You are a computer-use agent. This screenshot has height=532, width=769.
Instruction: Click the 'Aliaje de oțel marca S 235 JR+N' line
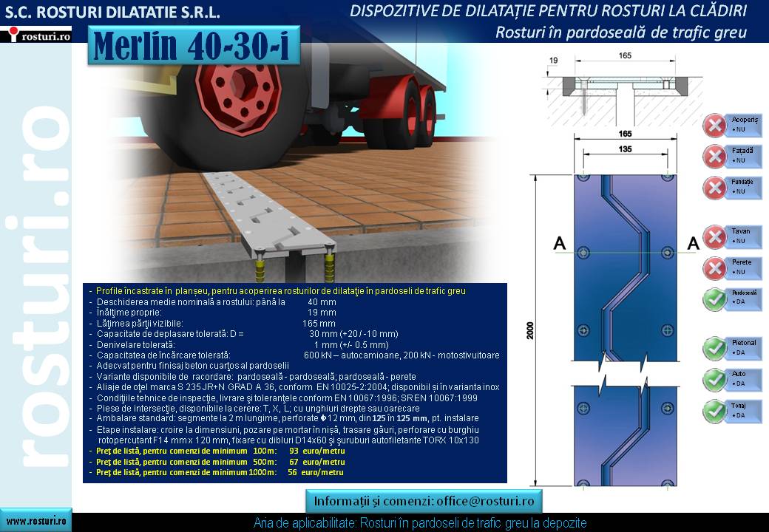pyautogui.click(x=294, y=387)
